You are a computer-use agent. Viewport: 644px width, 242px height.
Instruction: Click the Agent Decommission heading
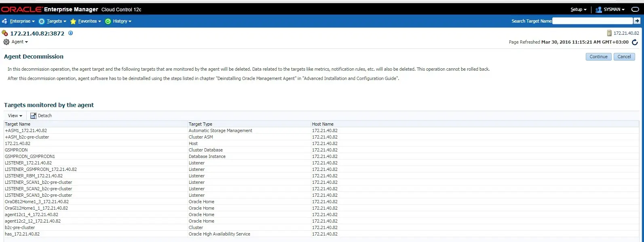click(x=34, y=57)
